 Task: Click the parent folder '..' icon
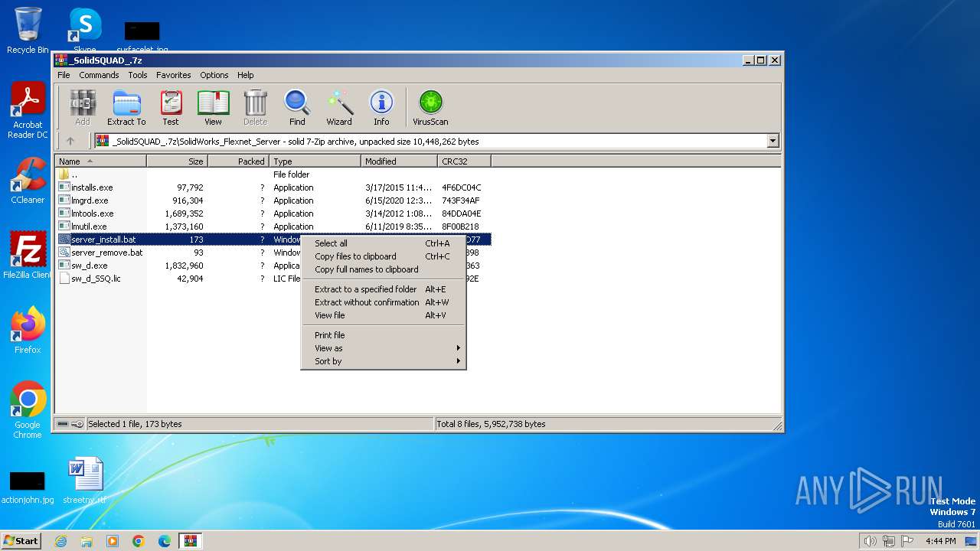pos(64,174)
